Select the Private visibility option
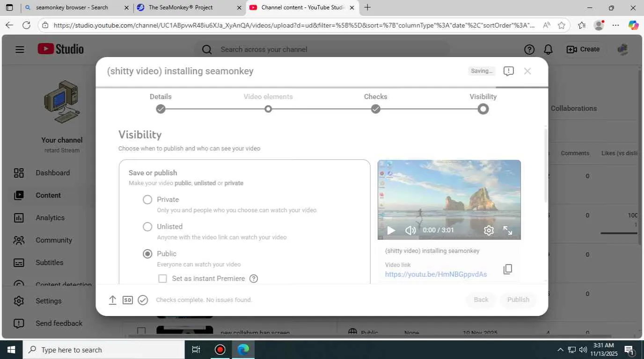644x359 pixels. tap(147, 200)
